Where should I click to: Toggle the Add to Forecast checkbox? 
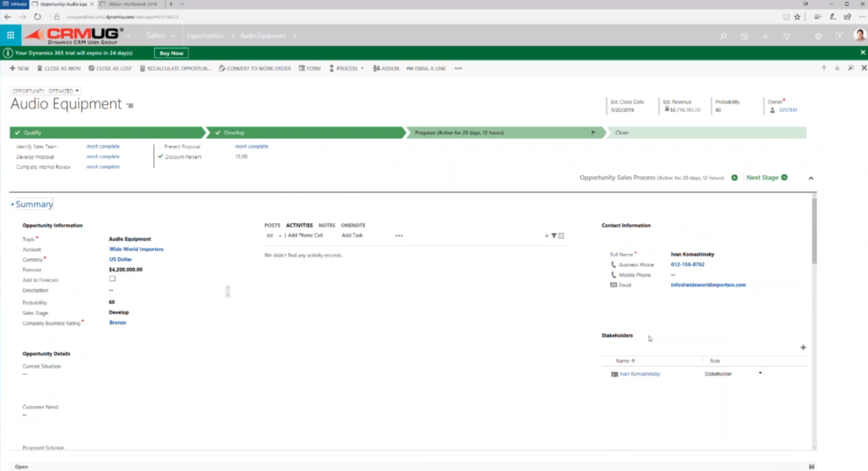(x=112, y=278)
